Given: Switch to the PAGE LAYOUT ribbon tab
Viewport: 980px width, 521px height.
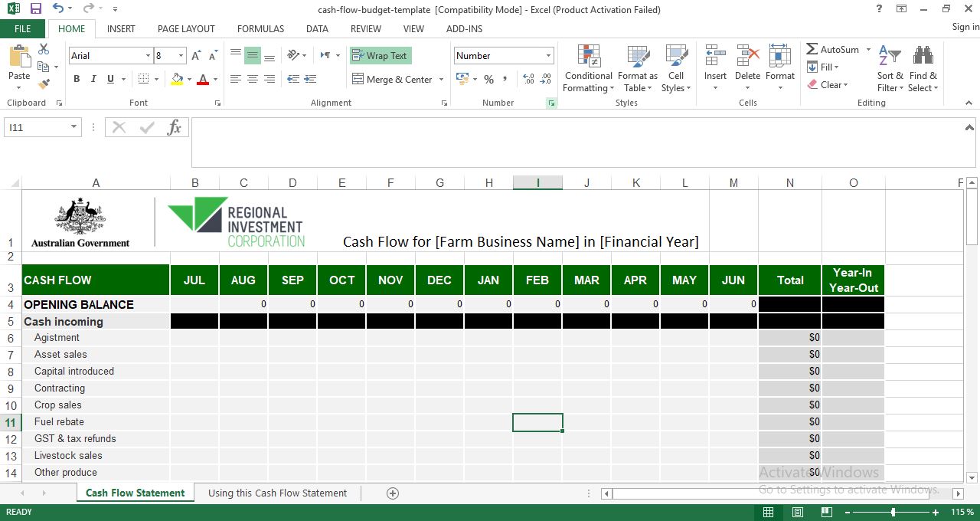Looking at the screenshot, I should coord(186,28).
